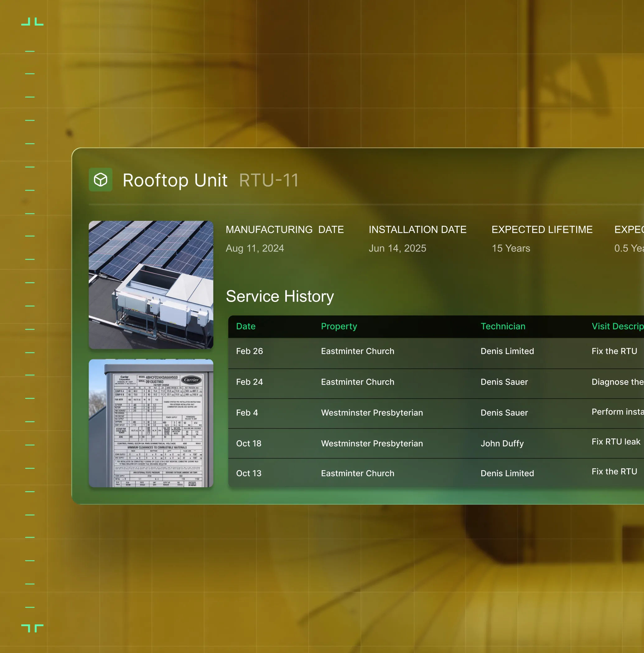Click Denis Limited in the Oct 13 row
This screenshot has width=644, height=653.
(x=507, y=473)
